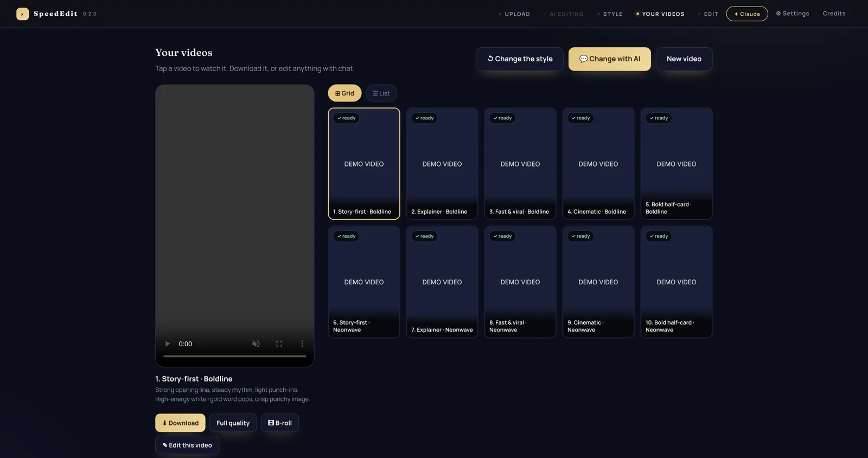Open Settings

(x=793, y=14)
